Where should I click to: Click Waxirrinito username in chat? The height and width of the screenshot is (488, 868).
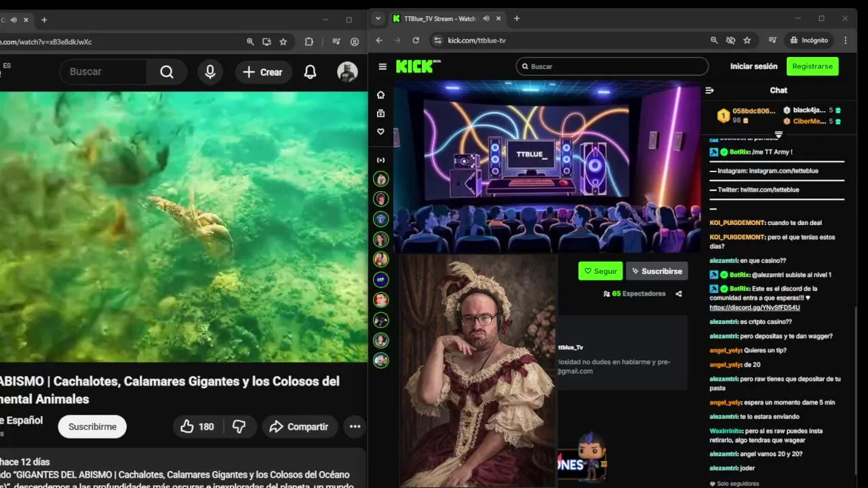(x=726, y=431)
